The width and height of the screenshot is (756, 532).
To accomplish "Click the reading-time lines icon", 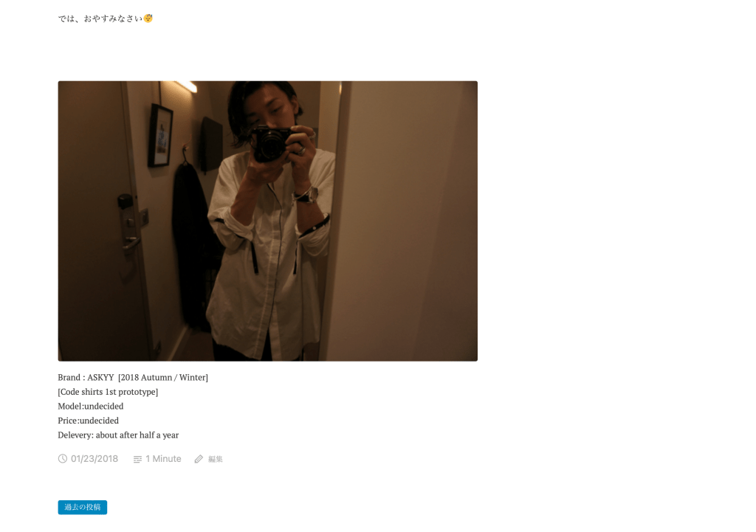I will 137,459.
